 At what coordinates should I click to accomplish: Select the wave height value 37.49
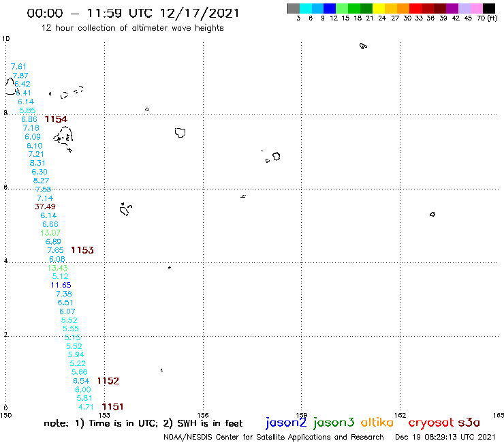[x=45, y=207]
